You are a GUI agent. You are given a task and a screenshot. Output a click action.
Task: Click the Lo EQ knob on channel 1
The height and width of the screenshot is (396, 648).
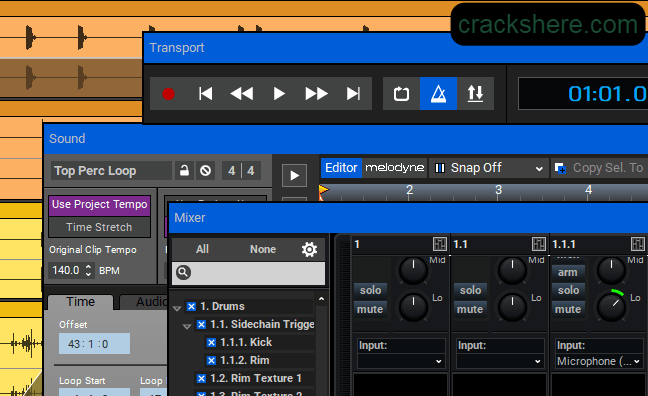tap(413, 308)
